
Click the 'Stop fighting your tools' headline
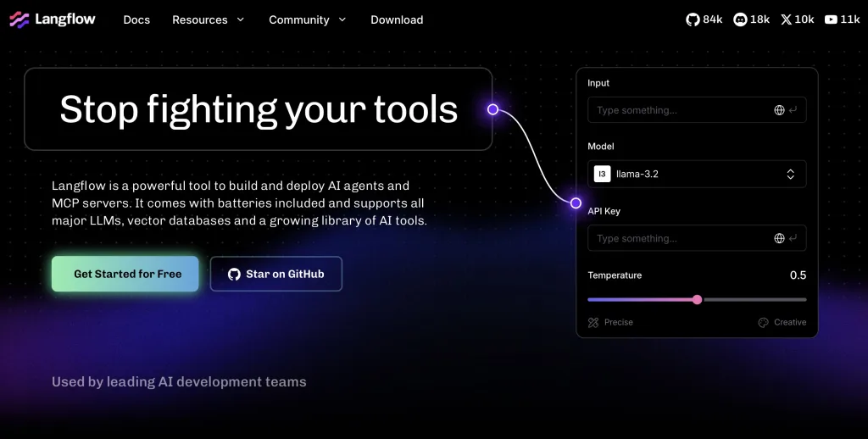click(x=259, y=109)
